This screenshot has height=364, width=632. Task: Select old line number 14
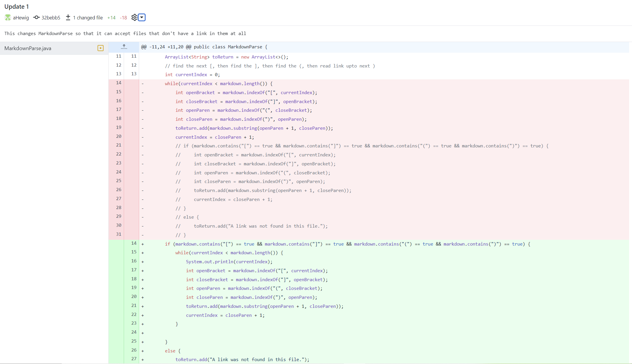(x=119, y=83)
